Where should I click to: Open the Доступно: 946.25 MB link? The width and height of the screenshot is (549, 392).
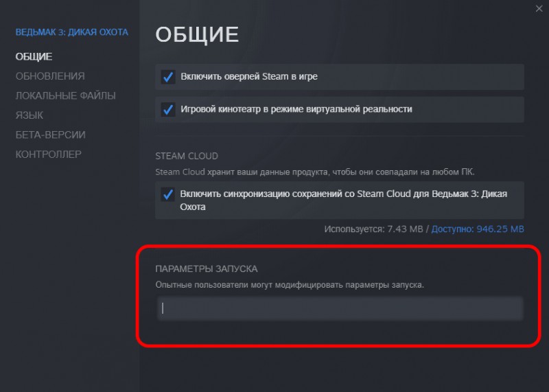478,229
